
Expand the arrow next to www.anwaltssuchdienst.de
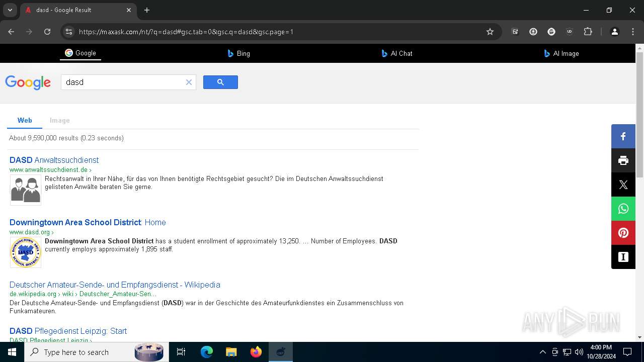pos(90,170)
